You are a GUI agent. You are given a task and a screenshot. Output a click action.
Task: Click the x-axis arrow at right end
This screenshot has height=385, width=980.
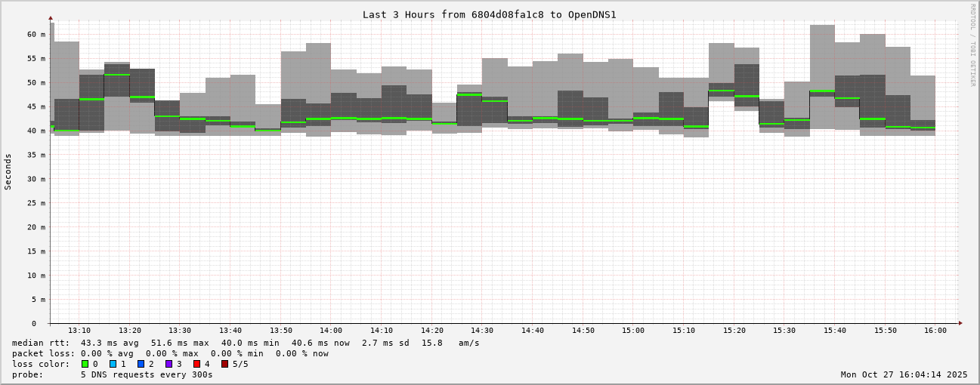pos(960,323)
